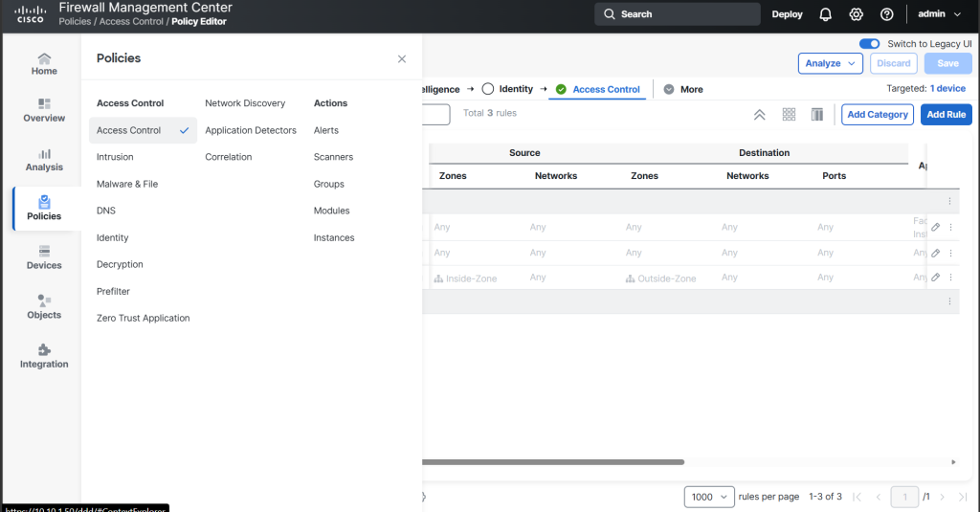Open Groups under Actions

click(329, 184)
